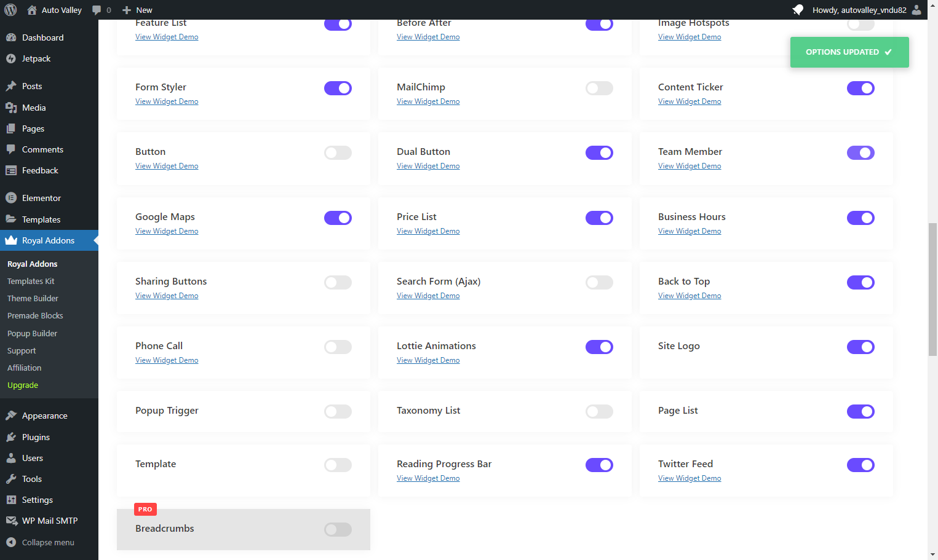The height and width of the screenshot is (560, 938).
Task: Turn off the Twitter Feed toggle
Action: click(x=860, y=465)
